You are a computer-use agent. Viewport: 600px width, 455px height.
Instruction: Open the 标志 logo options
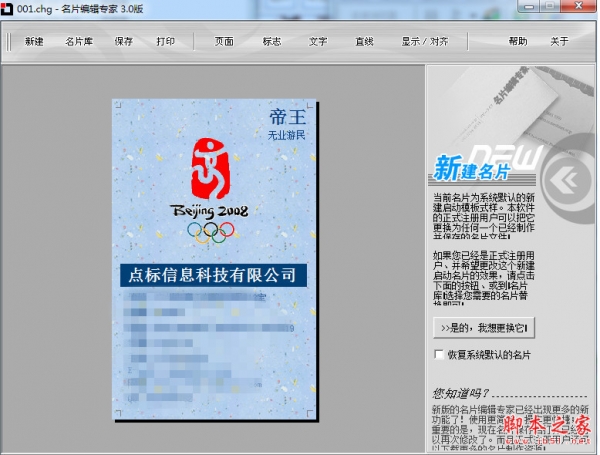click(272, 41)
